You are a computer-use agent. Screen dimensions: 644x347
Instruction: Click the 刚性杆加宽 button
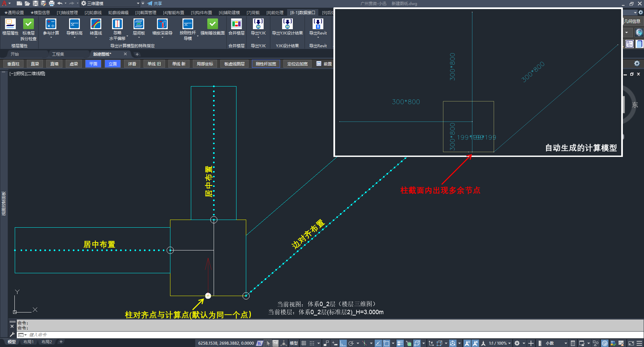click(266, 64)
